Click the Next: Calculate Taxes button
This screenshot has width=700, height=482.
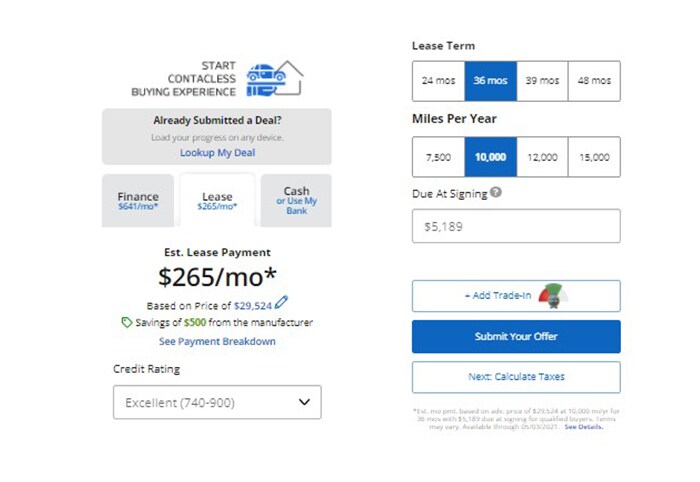click(x=516, y=377)
